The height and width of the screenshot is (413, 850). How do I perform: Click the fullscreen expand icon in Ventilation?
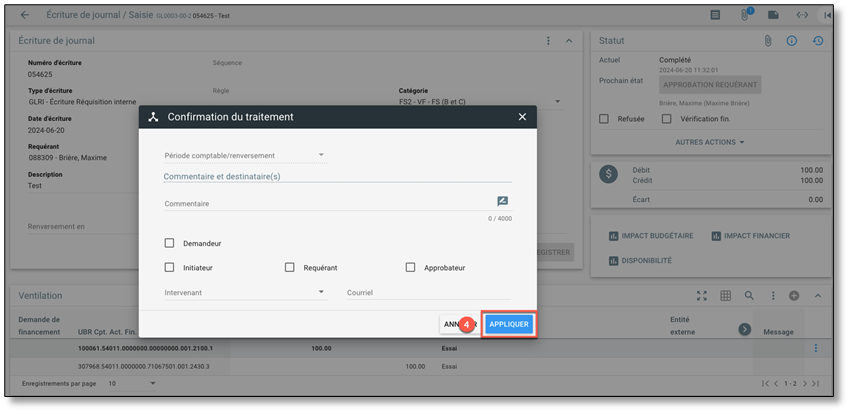(x=702, y=296)
